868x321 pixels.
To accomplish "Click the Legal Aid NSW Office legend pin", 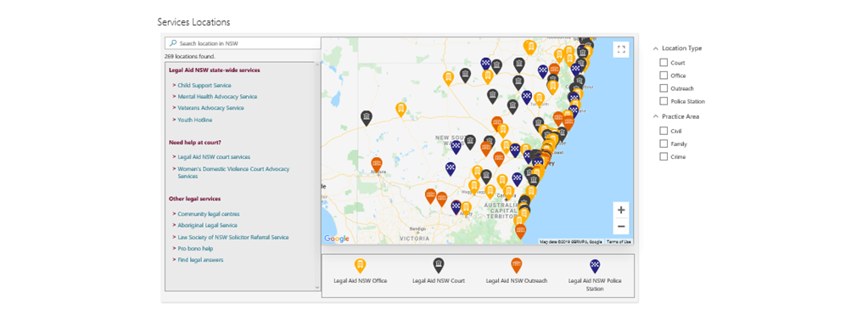I will (360, 266).
